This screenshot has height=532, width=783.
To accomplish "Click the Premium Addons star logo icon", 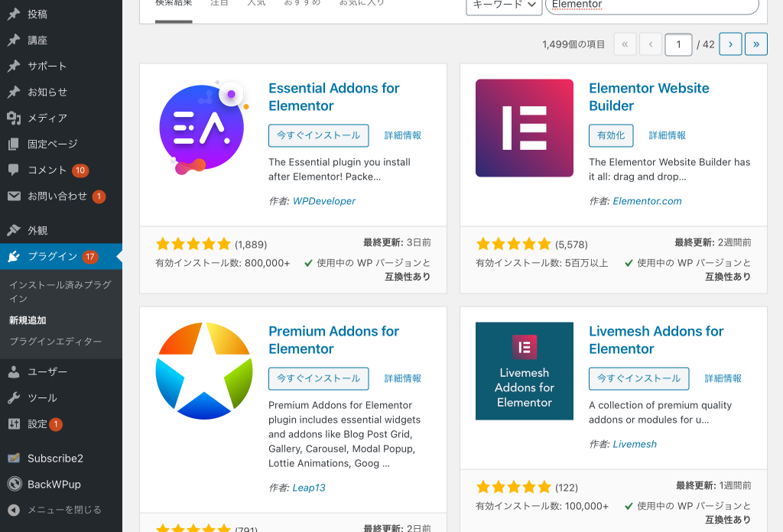I will pyautogui.click(x=203, y=371).
